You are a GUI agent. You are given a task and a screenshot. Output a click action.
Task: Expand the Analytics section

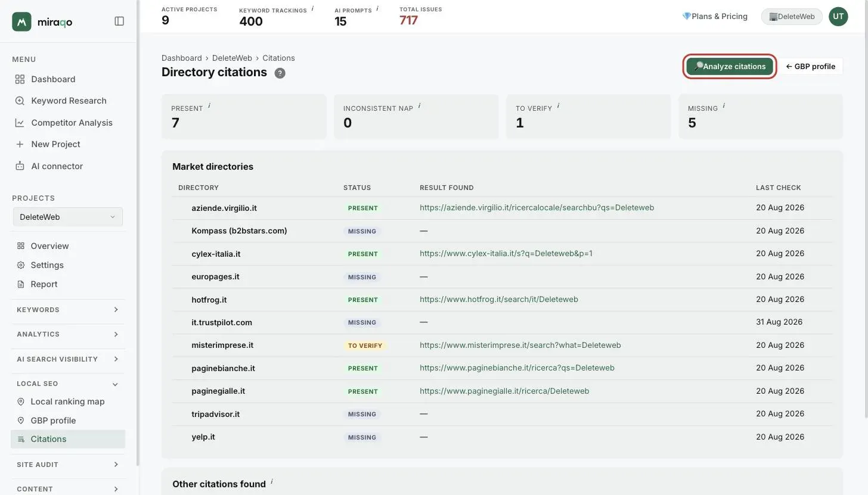[68, 334]
